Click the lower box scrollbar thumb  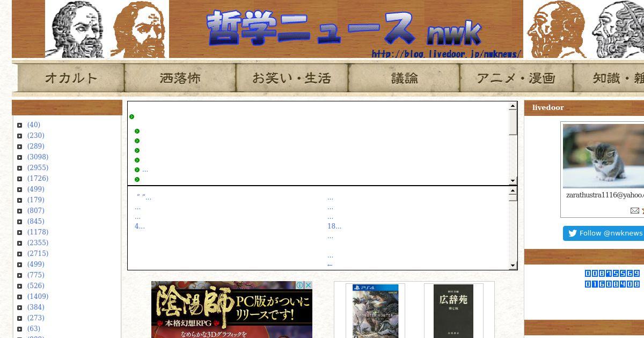(x=513, y=197)
